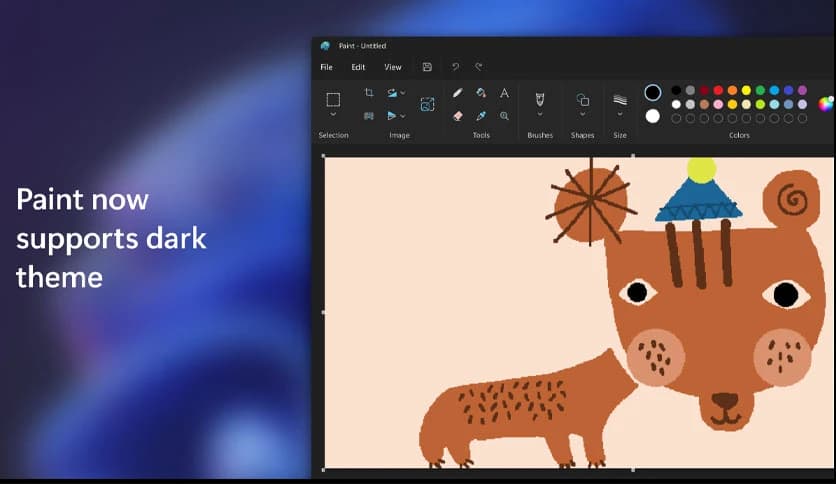836x484 pixels.
Task: Click the left-middle canvas resize handle
Action: tap(324, 312)
